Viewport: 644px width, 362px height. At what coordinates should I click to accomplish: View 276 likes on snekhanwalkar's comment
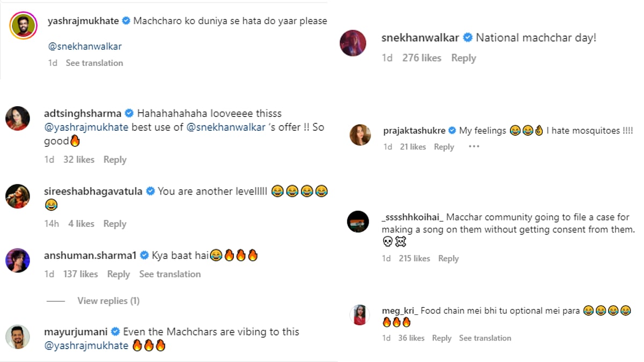click(422, 58)
